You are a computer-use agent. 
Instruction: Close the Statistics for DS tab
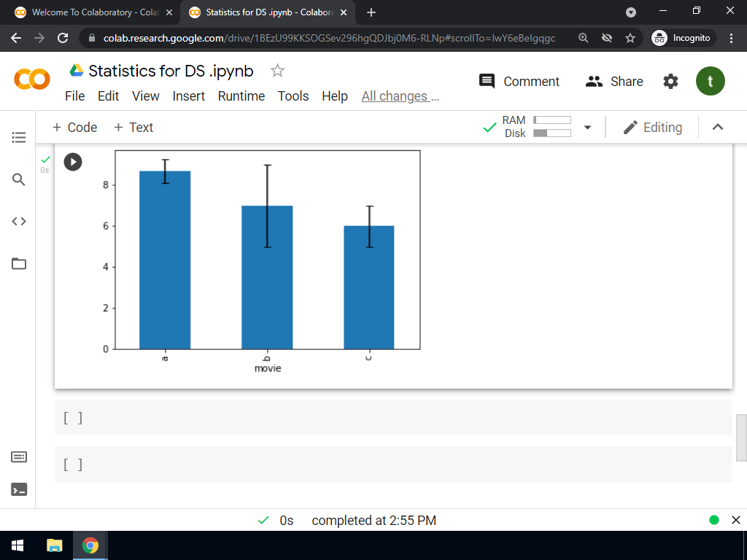coord(344,13)
